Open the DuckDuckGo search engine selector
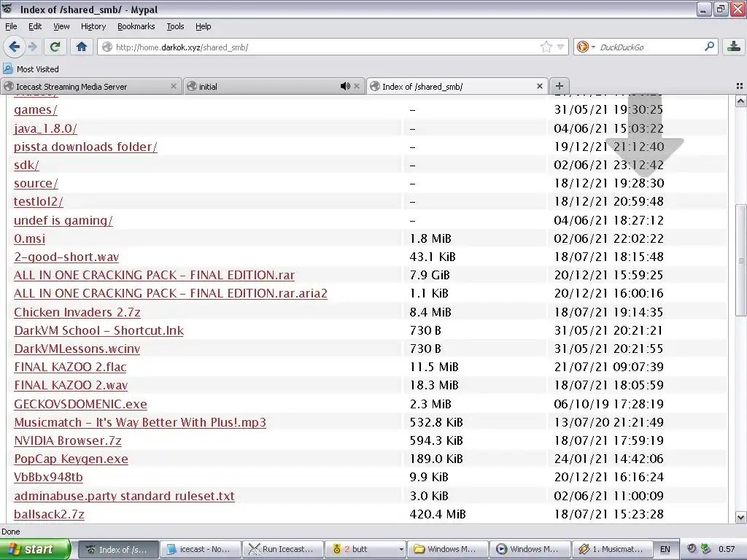Screen dimensions: 747x560 [586, 47]
